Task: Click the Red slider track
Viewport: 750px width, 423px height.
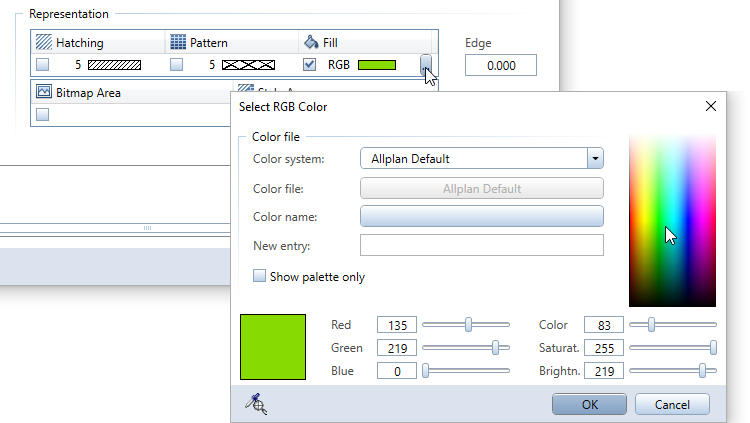Action: coord(465,325)
